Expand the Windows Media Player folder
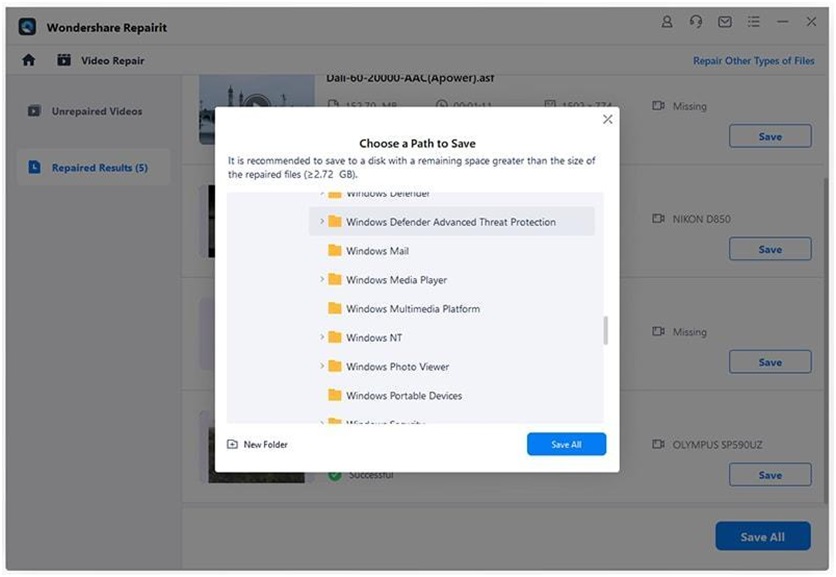This screenshot has width=836, height=577. 321,279
